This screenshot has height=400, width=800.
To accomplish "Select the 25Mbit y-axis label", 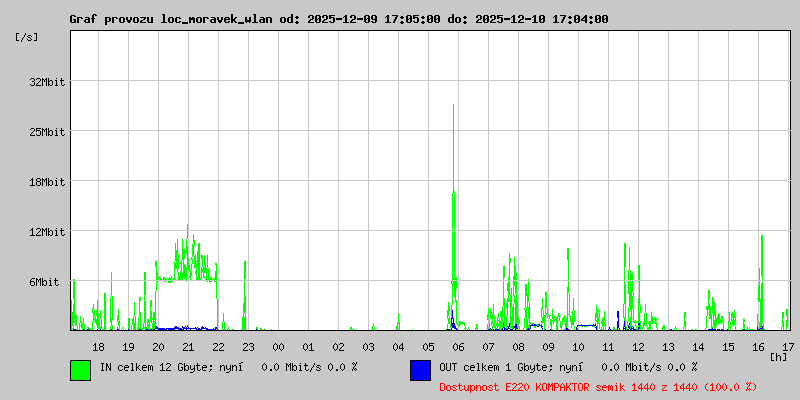I will [47, 132].
